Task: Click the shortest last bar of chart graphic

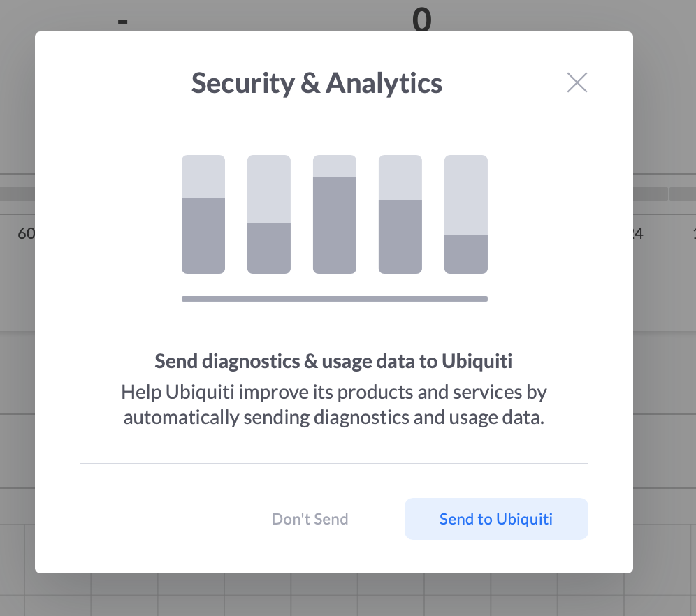Action: pos(466,214)
